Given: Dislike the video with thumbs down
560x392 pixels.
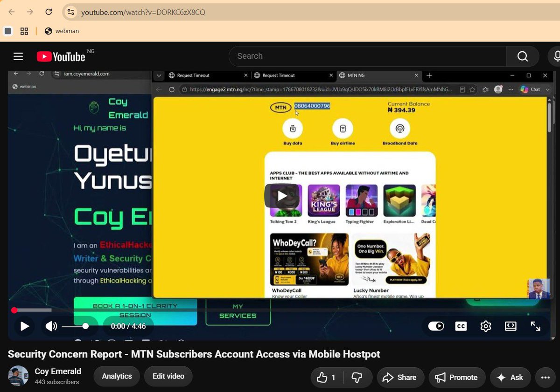Looking at the screenshot, I should (357, 378).
